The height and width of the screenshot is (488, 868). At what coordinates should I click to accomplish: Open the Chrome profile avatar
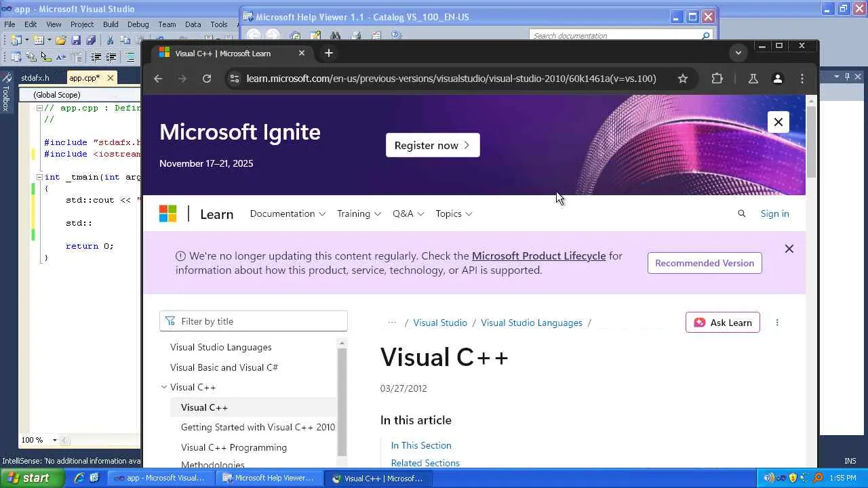(x=778, y=79)
